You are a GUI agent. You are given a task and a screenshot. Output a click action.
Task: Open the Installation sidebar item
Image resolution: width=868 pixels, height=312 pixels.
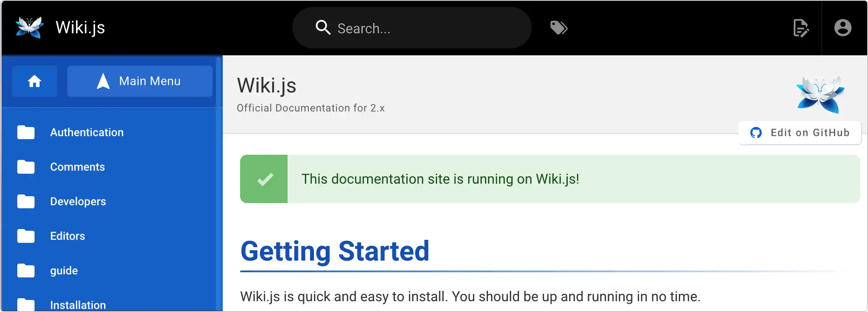tap(78, 305)
